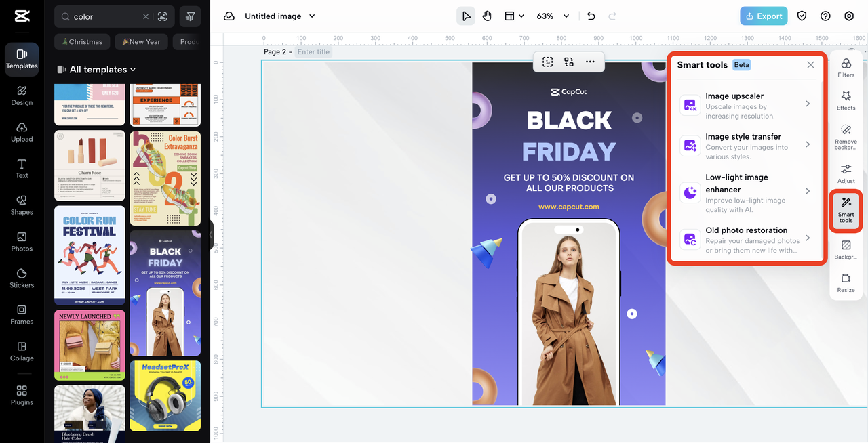Open the floating toolbar more options

590,62
